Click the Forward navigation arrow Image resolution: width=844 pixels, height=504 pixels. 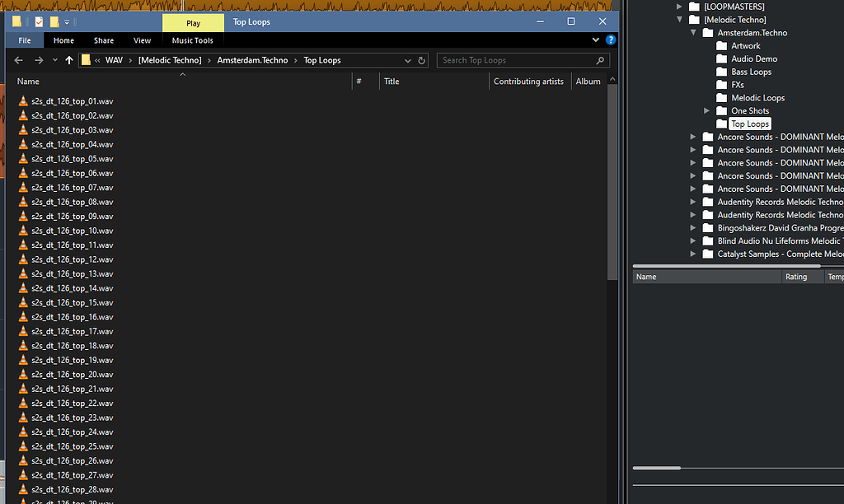38,59
